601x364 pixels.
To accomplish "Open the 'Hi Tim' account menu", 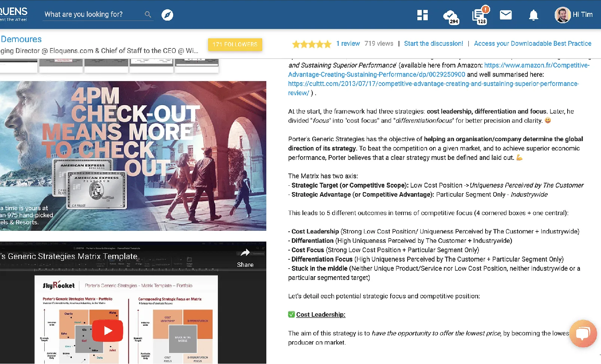I will 583,15.
